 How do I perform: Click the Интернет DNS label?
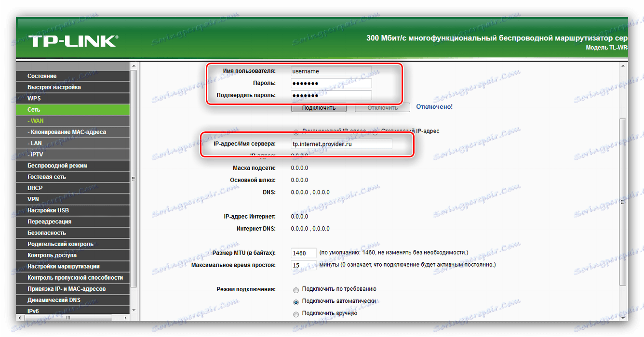256,229
